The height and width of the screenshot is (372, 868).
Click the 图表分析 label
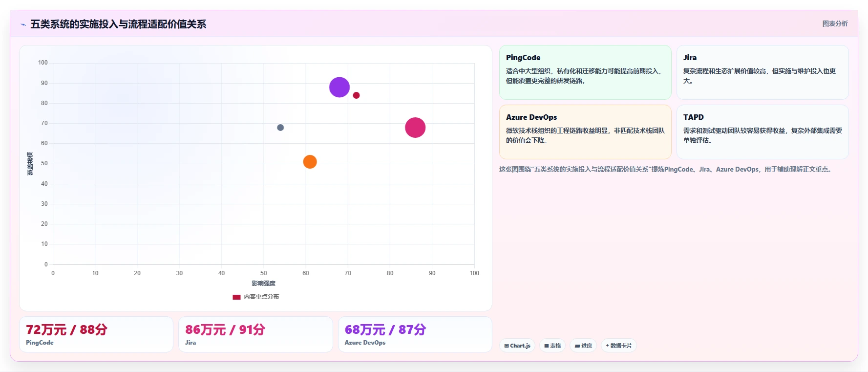pyautogui.click(x=835, y=23)
